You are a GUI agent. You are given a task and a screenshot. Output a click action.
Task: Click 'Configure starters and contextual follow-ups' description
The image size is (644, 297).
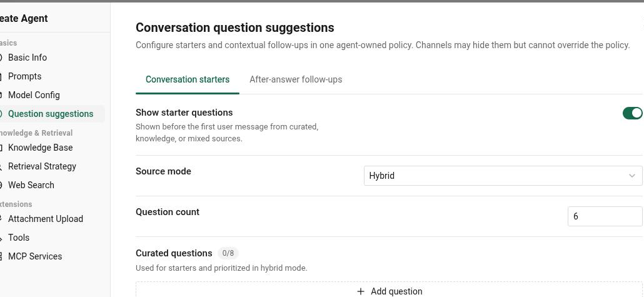(x=383, y=45)
